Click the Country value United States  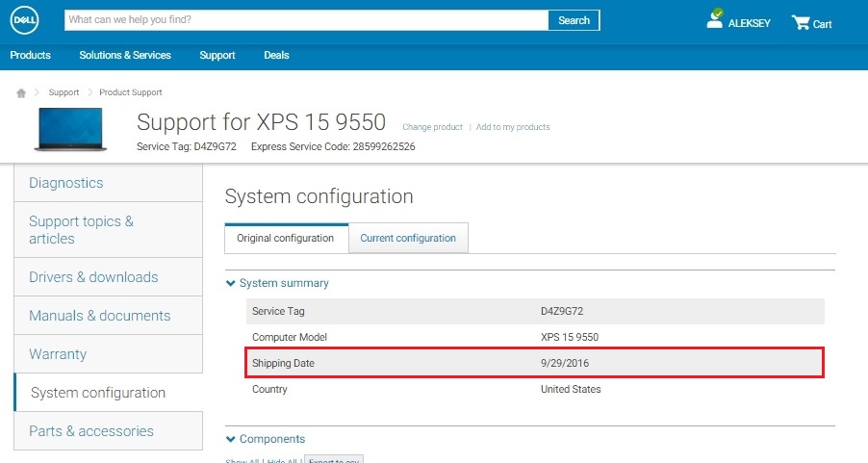coord(571,389)
